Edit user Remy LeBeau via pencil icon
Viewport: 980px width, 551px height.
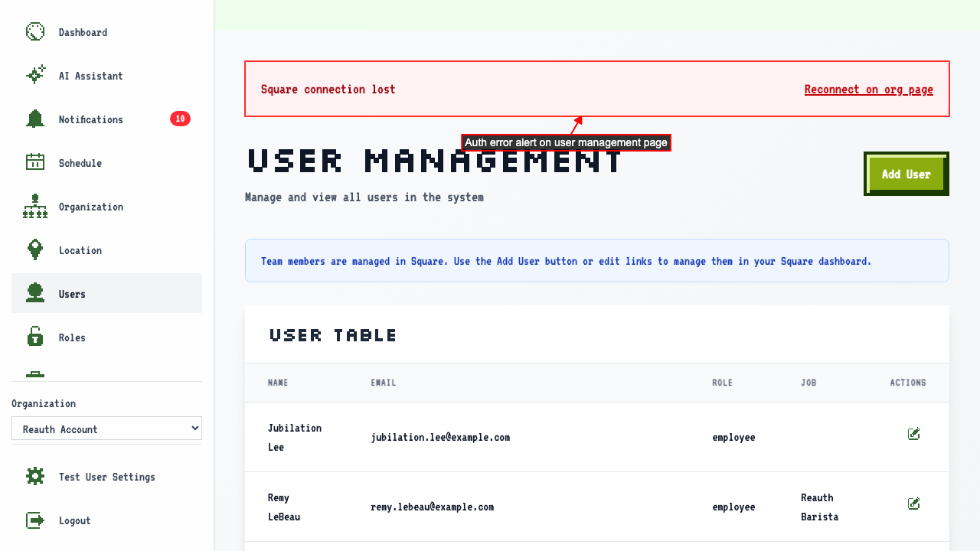click(913, 504)
